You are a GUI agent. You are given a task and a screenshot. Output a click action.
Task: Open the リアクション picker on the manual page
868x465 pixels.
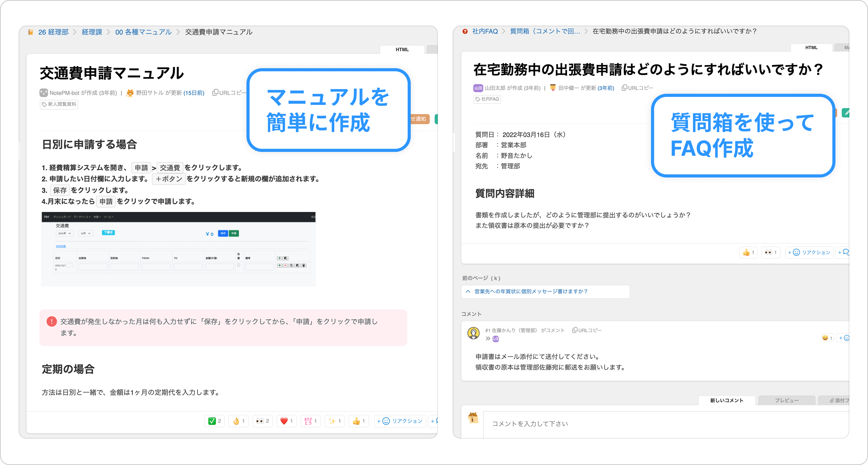click(x=400, y=421)
